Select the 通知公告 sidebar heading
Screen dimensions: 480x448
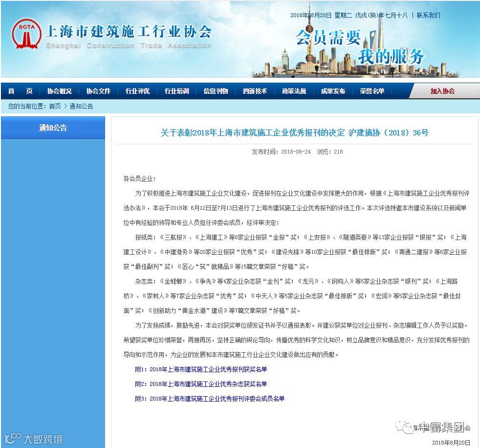pyautogui.click(x=53, y=128)
